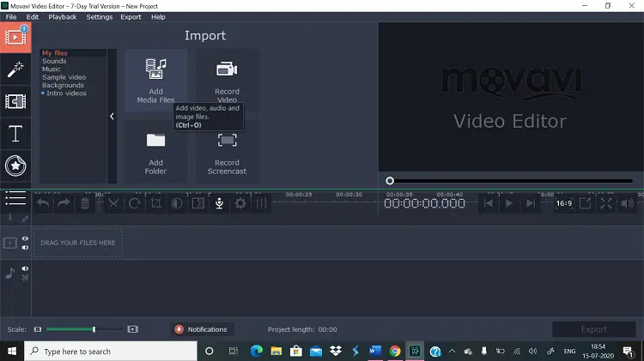The image size is (644, 361).
Task: Click the Export button
Action: [x=594, y=329]
